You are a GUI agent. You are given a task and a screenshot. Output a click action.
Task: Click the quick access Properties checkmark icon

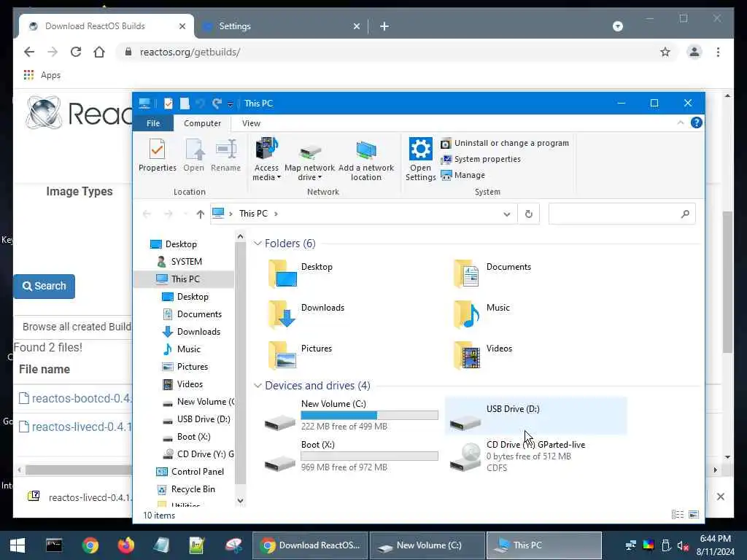tap(169, 104)
